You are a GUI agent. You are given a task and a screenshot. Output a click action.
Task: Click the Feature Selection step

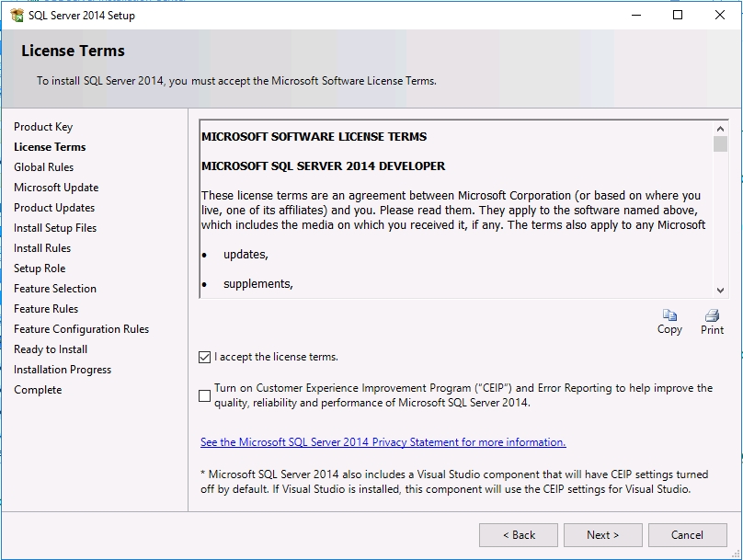point(55,289)
